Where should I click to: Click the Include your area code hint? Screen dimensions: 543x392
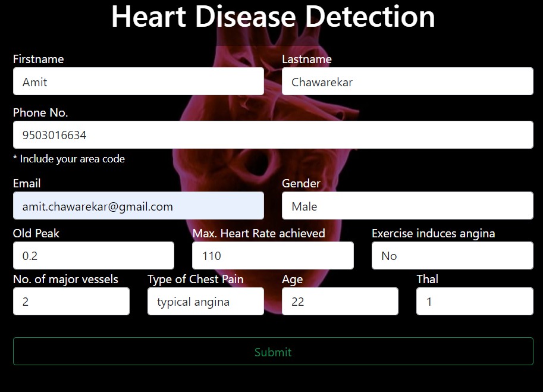[x=69, y=159]
